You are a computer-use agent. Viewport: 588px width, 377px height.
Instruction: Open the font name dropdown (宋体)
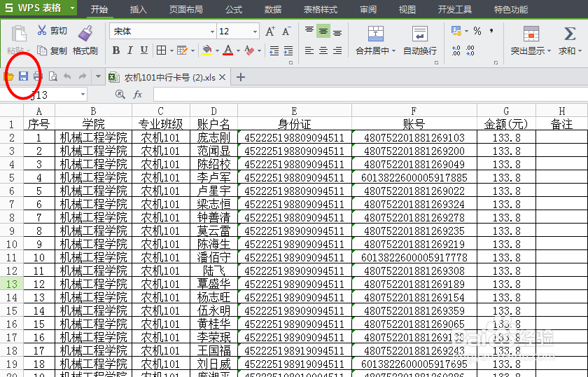(x=212, y=32)
